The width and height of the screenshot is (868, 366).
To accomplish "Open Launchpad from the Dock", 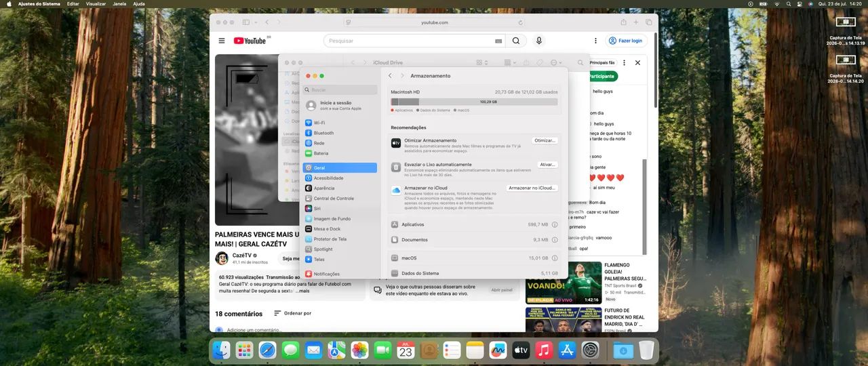I will click(245, 350).
